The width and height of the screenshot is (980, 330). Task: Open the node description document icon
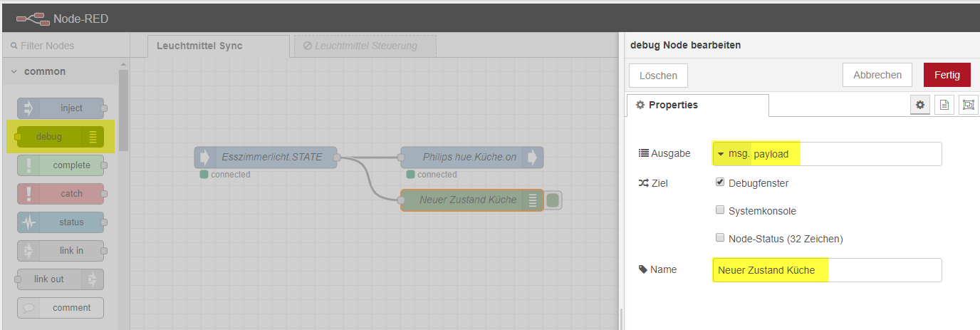click(x=944, y=105)
